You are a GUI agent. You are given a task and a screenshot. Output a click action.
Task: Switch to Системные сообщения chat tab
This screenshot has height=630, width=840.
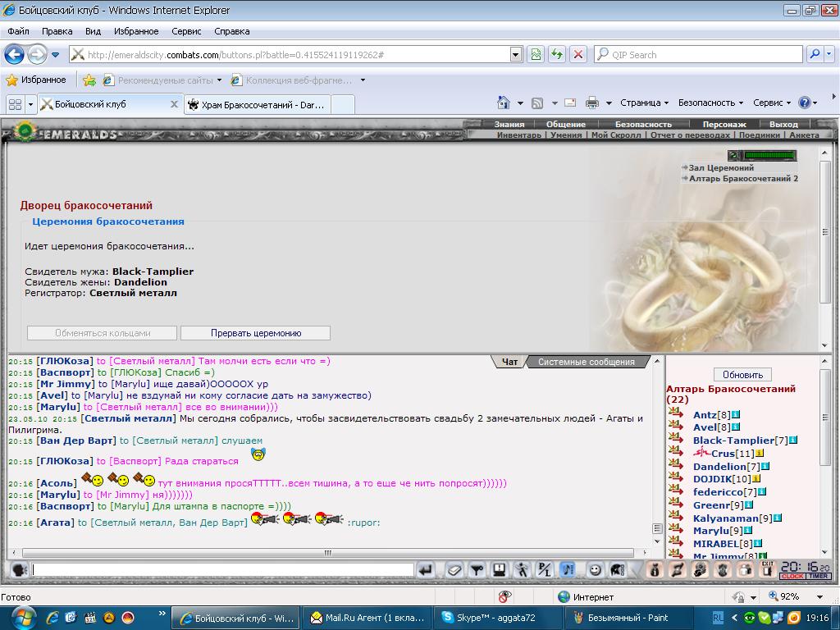click(586, 362)
